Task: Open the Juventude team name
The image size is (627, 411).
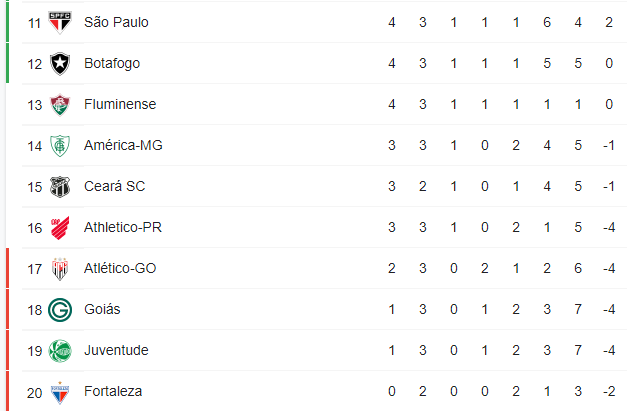Action: pos(116,351)
